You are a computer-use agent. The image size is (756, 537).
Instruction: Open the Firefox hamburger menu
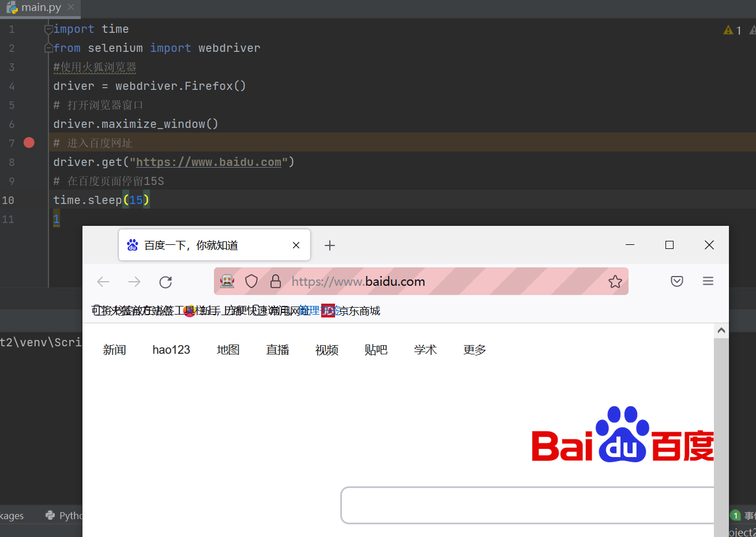708,281
